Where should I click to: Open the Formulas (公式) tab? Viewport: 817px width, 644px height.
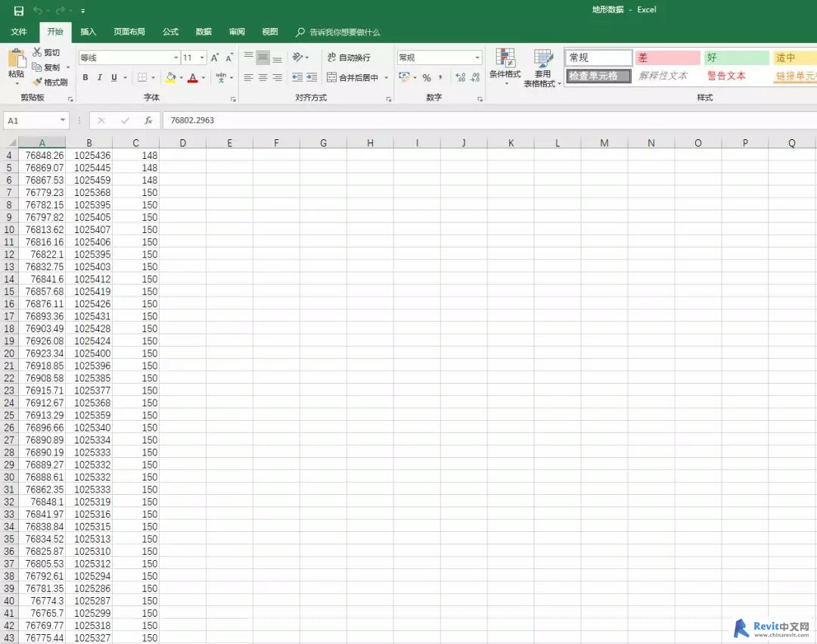coord(170,32)
